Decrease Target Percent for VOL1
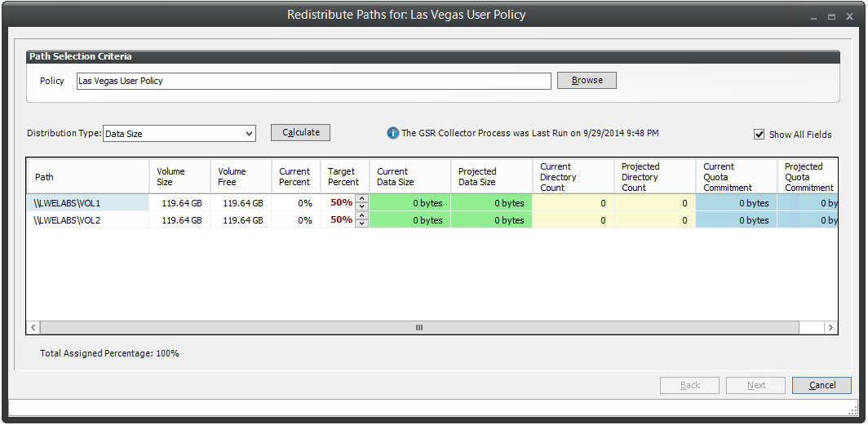The height and width of the screenshot is (425, 868). click(x=362, y=206)
